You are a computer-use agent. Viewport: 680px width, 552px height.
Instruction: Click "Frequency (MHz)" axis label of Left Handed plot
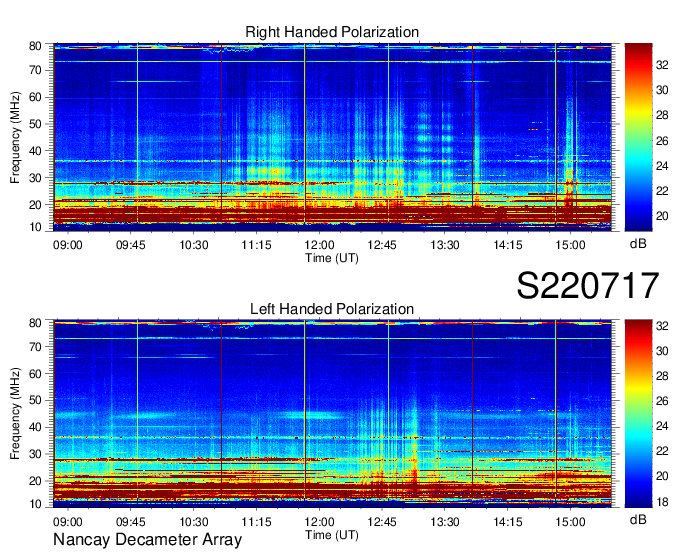[15, 414]
